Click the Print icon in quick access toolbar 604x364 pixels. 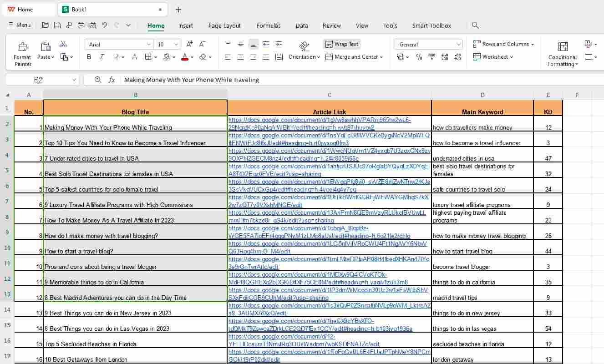(x=81, y=25)
